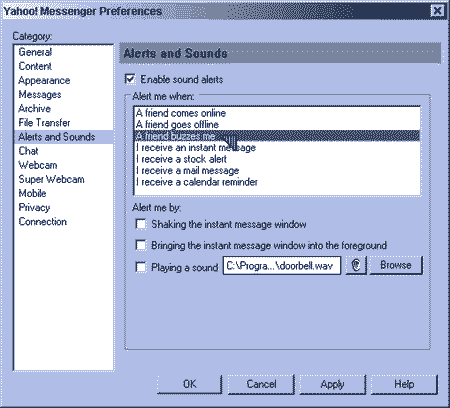Image resolution: width=450 pixels, height=408 pixels.
Task: Enable the Playing a sound option
Action: 141,267
